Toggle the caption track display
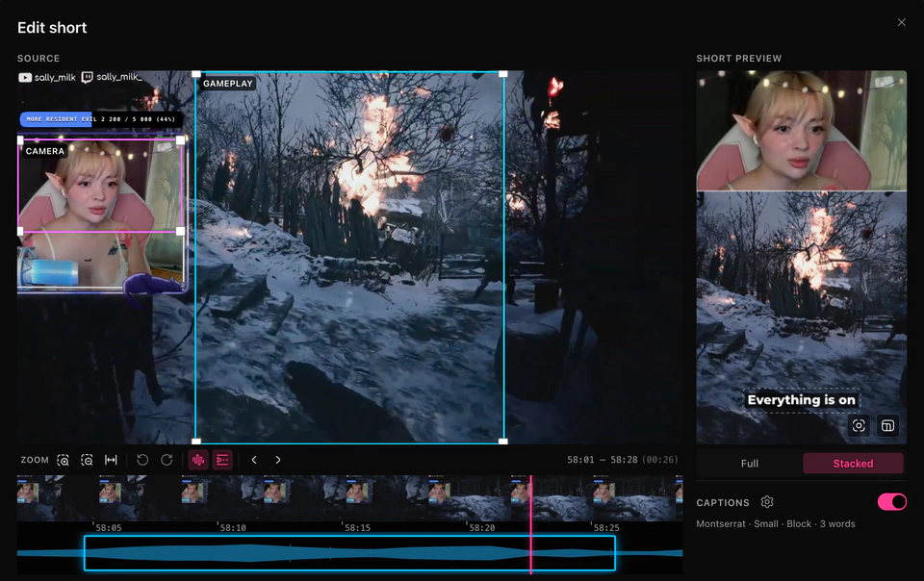 point(222,460)
